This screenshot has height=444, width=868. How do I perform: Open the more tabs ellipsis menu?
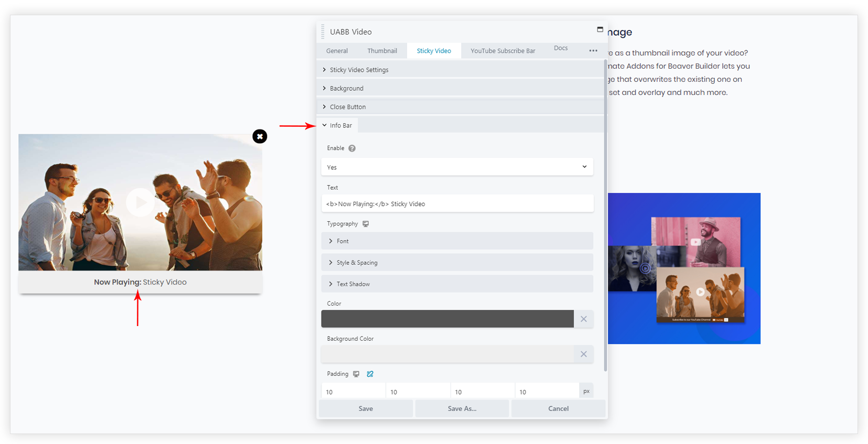point(593,51)
